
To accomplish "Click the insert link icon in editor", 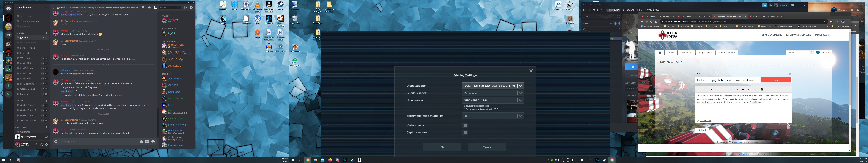I will pos(736,89).
